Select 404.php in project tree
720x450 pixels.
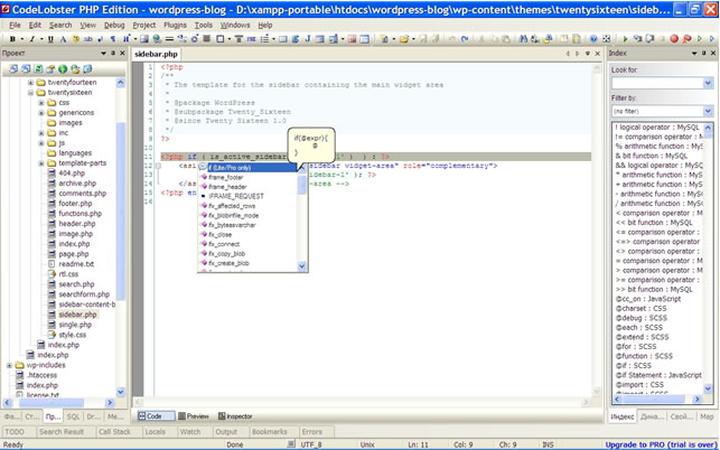(72, 174)
